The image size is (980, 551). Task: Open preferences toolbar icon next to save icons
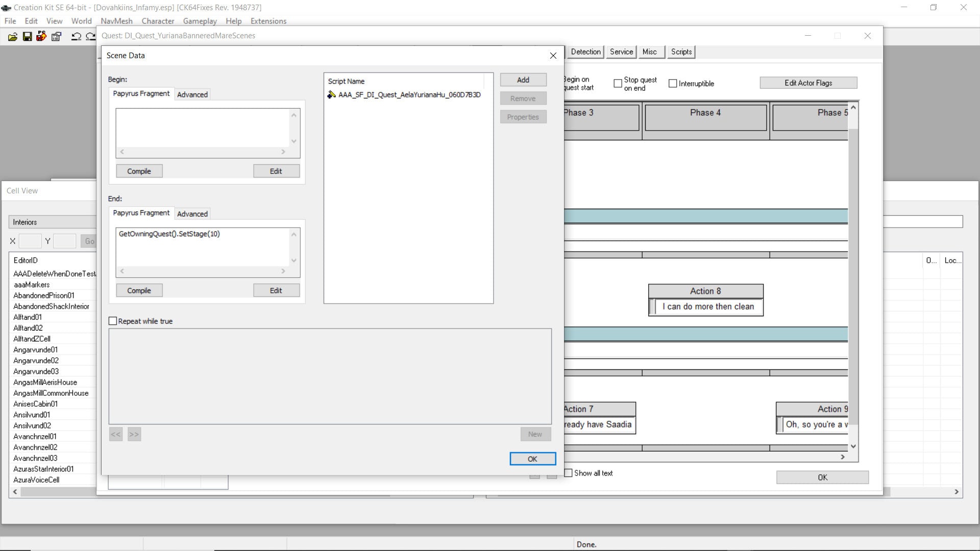[x=56, y=36]
